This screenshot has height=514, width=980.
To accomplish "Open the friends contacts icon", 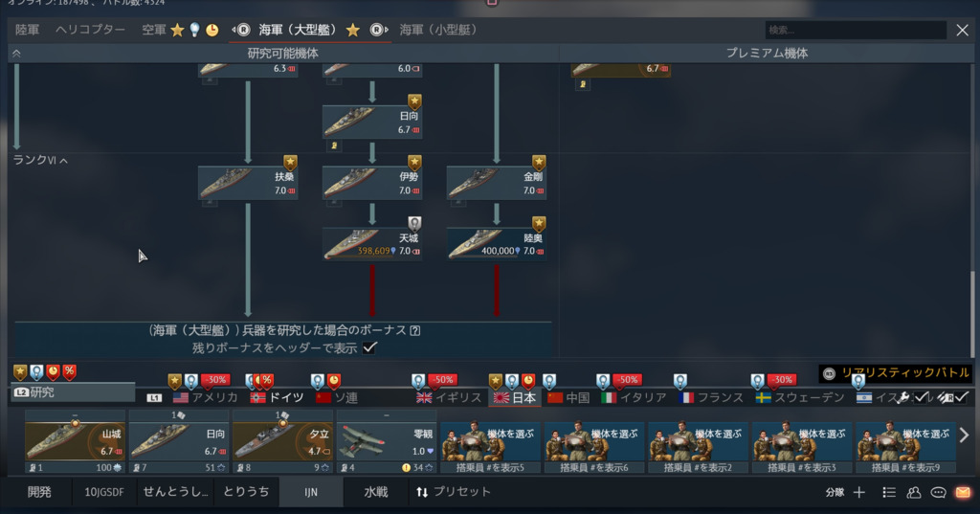I will click(914, 493).
